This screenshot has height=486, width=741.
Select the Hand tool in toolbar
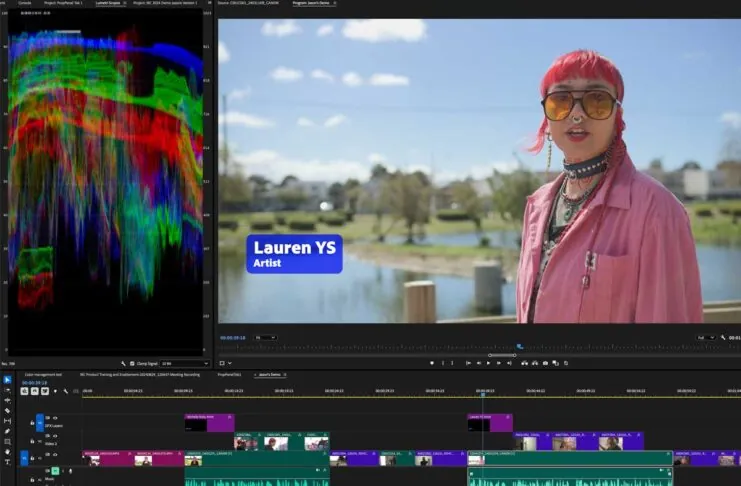tap(7, 451)
